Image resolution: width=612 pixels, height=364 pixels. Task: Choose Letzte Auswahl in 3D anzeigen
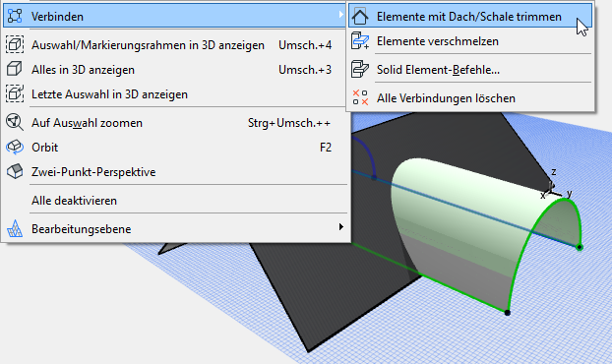pyautogui.click(x=174, y=94)
